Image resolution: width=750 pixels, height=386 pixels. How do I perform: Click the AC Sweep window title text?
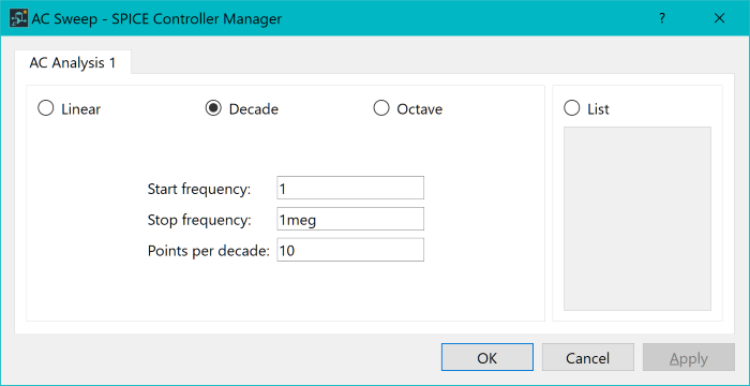tap(156, 19)
